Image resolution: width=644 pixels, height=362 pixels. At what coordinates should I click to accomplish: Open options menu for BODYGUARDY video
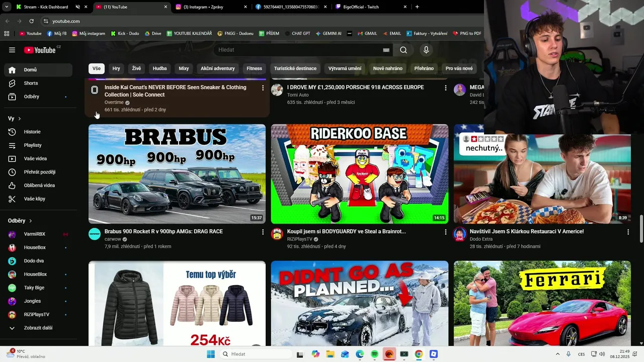(x=445, y=232)
